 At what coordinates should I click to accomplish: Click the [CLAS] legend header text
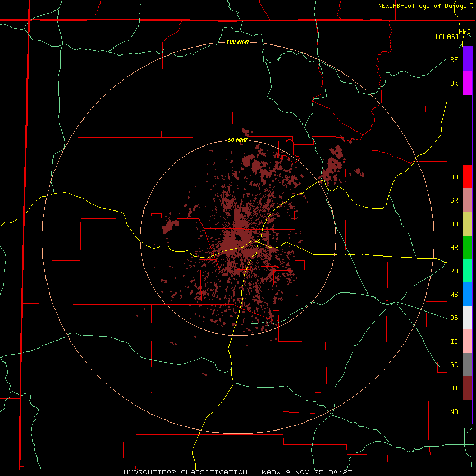coord(447,36)
